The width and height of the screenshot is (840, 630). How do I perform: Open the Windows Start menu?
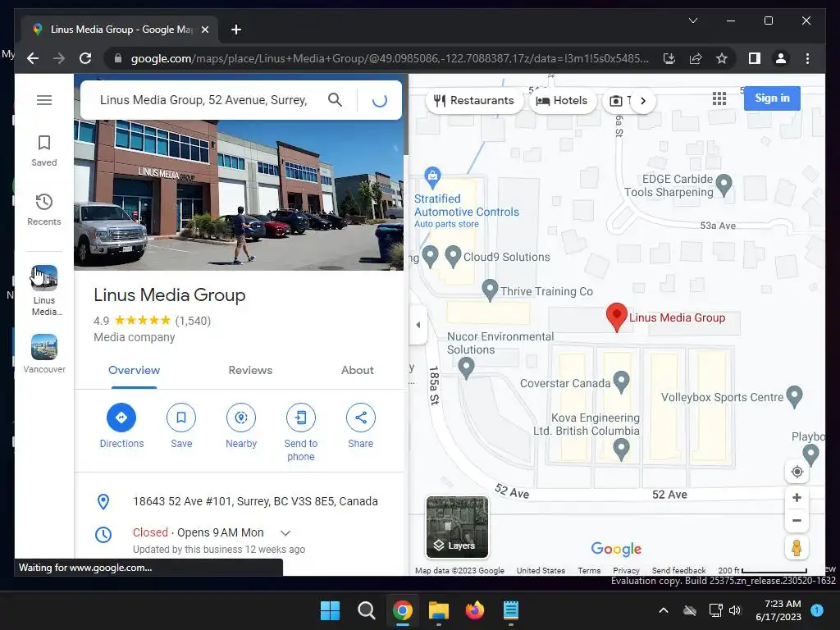click(330, 610)
